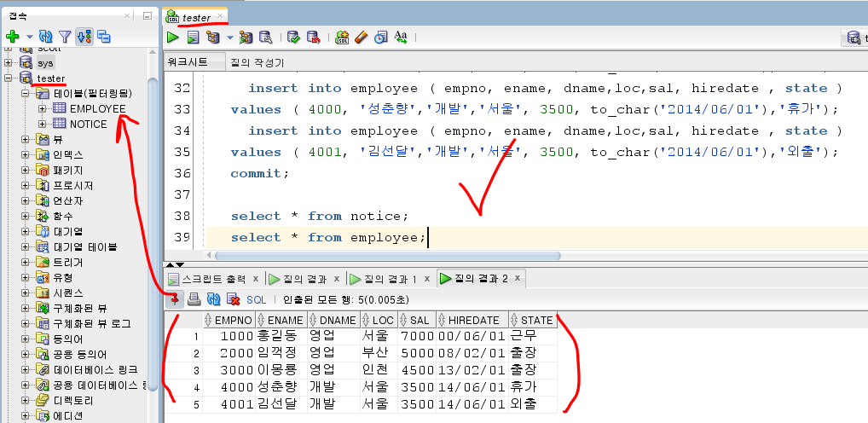Switch to the tester worksheet tab
This screenshot has width=868, height=423.
(x=196, y=17)
